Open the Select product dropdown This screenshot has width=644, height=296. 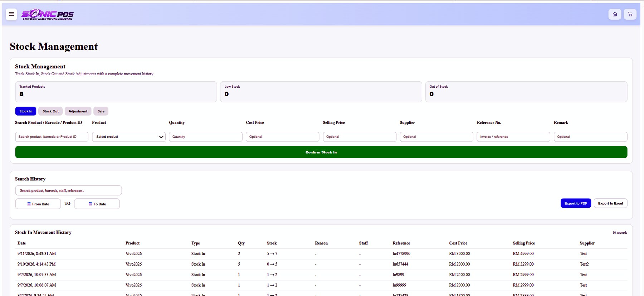tap(129, 137)
